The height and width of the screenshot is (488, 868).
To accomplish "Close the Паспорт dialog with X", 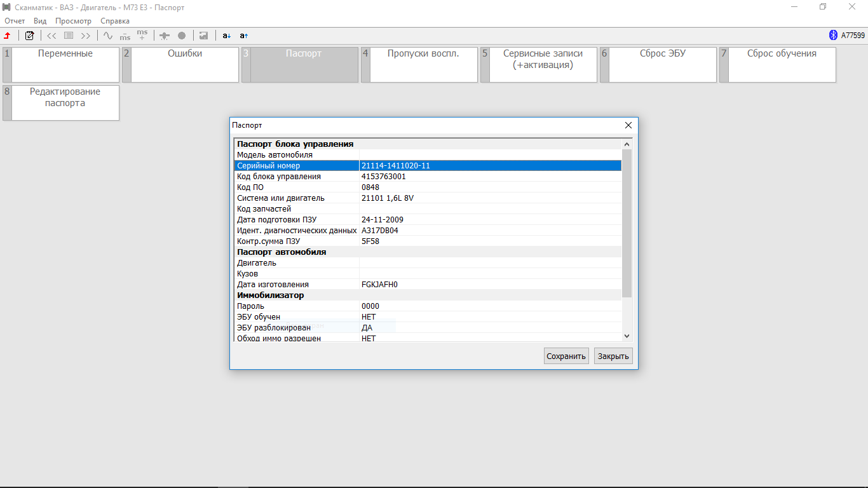I will [628, 126].
